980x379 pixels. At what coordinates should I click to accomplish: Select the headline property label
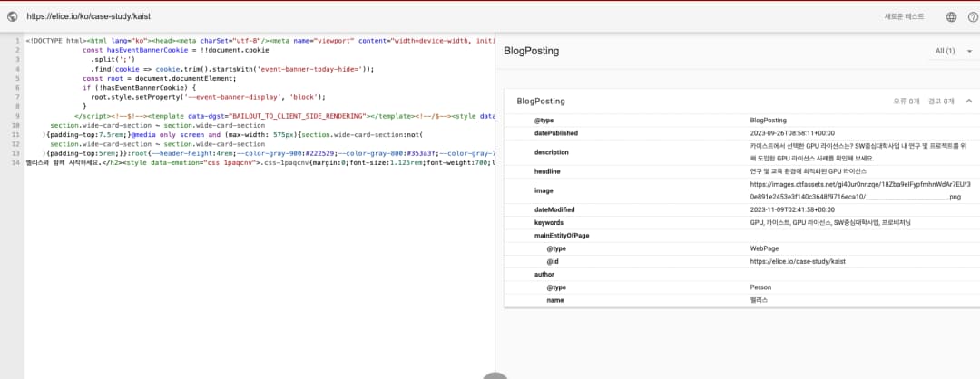point(547,171)
